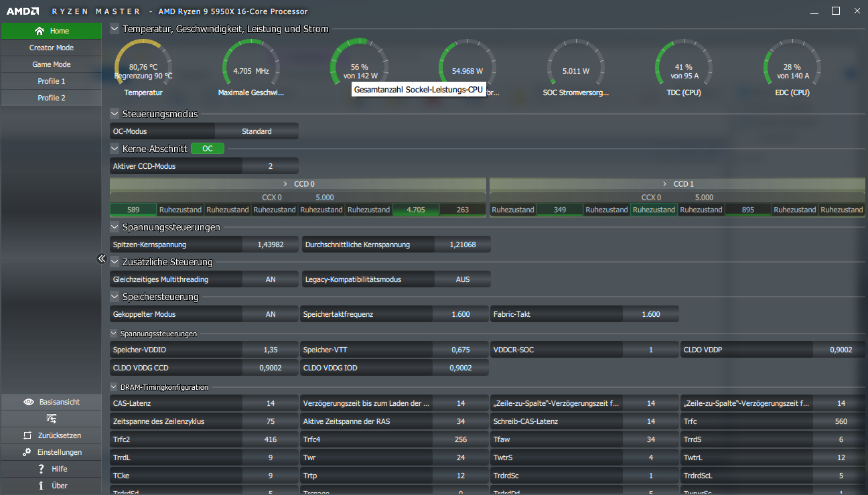Image resolution: width=868 pixels, height=495 pixels.
Task: Click Trfc2 value 416
Action: [x=271, y=439]
